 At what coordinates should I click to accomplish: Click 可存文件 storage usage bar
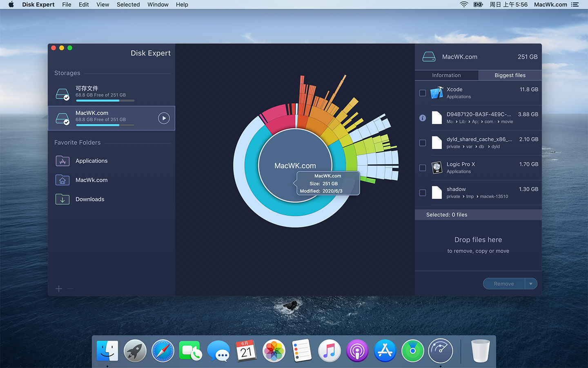point(105,101)
